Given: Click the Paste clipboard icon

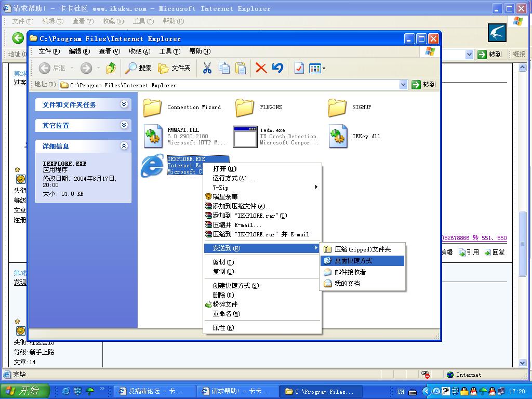Looking at the screenshot, I should pos(241,68).
